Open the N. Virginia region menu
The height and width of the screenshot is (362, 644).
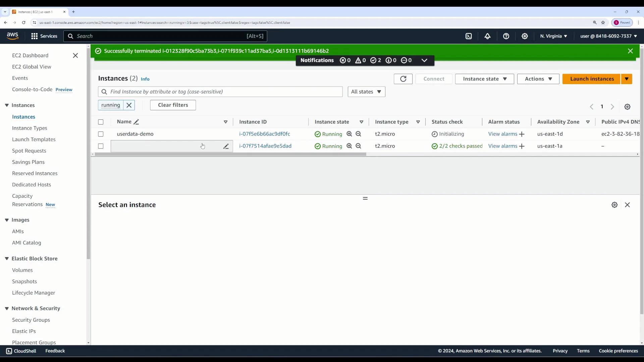coord(553,36)
